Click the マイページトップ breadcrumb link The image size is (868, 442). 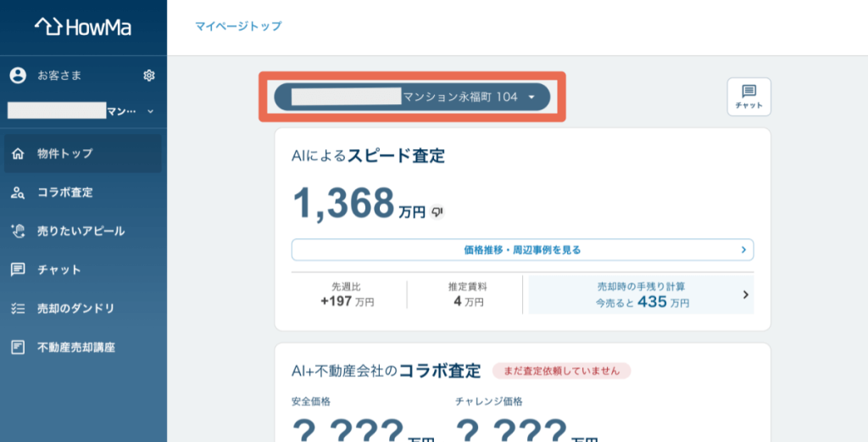pyautogui.click(x=238, y=26)
